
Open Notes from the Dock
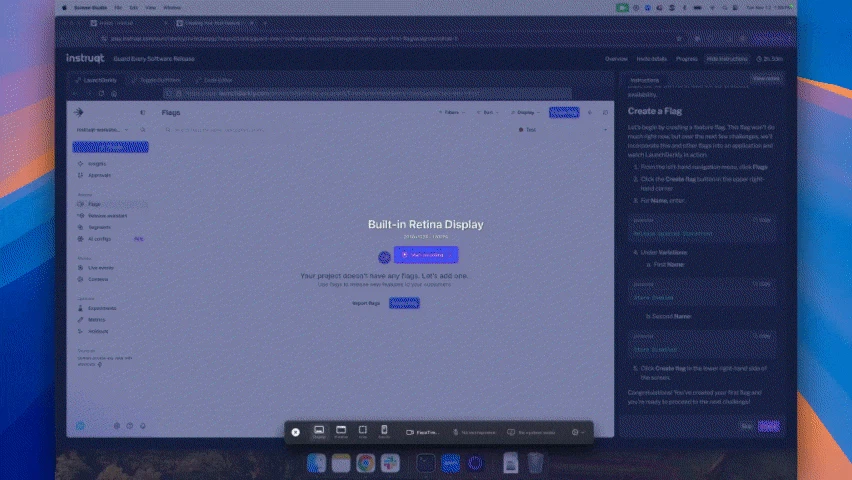point(341,463)
